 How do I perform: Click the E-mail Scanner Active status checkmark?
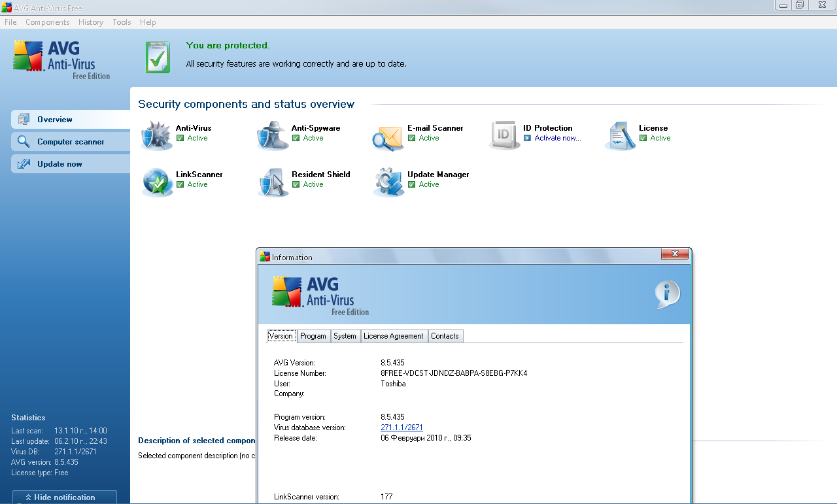(411, 138)
